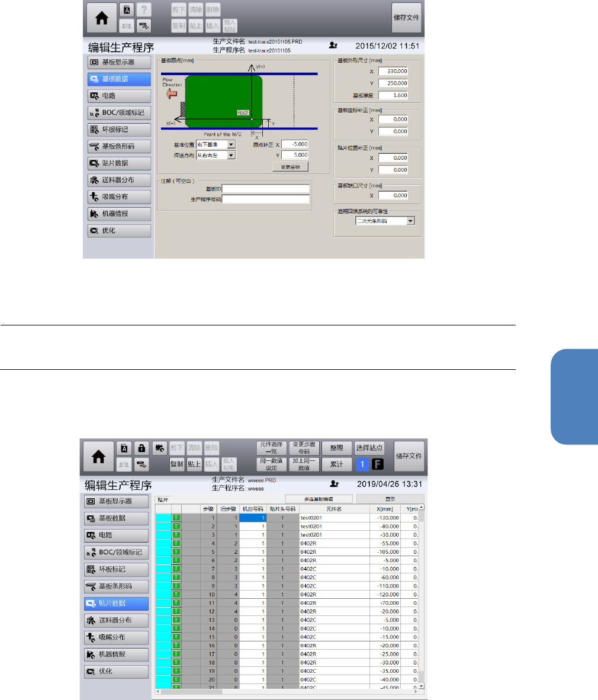Select the 贴片 tab above the table

(163, 500)
